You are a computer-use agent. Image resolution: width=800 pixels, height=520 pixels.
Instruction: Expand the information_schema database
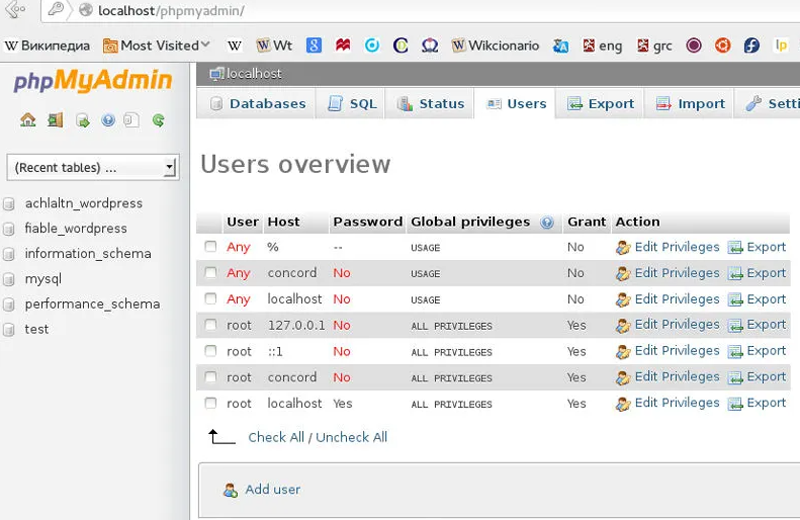click(x=88, y=254)
